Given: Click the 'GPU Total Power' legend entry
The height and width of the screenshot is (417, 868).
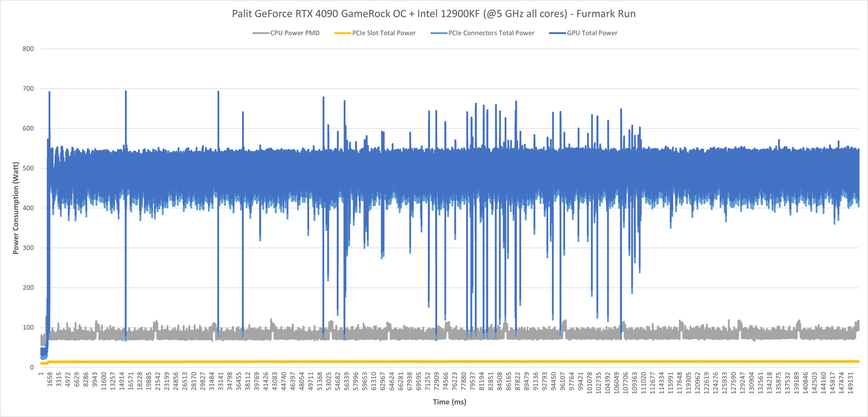Looking at the screenshot, I should (583, 33).
